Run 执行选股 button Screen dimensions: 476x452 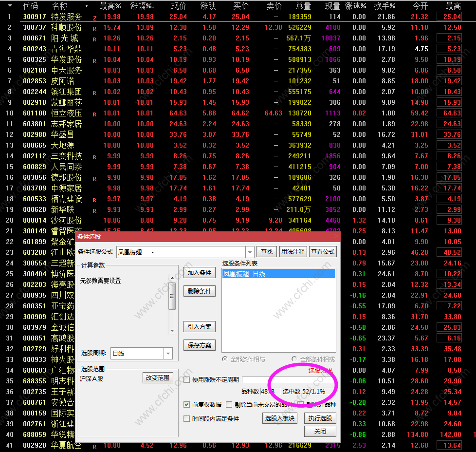click(x=320, y=418)
